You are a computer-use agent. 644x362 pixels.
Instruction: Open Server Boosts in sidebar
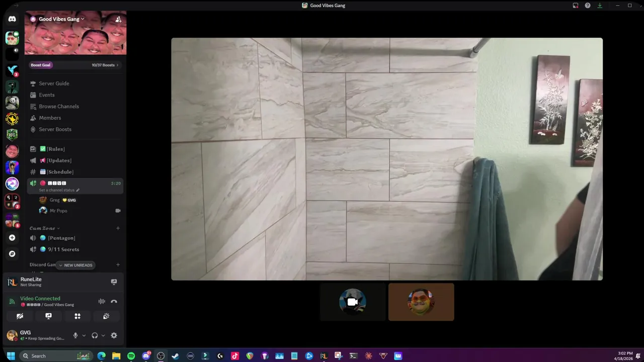click(75, 129)
